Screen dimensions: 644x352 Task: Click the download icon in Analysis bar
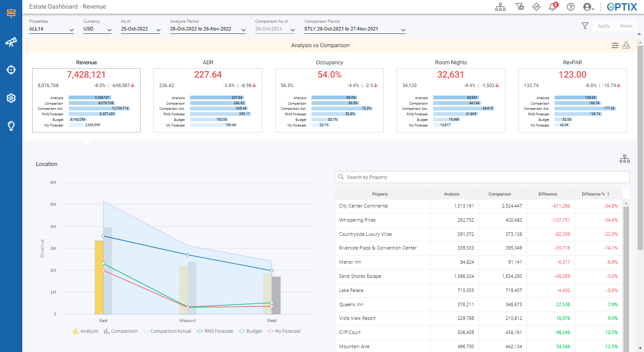coord(626,45)
